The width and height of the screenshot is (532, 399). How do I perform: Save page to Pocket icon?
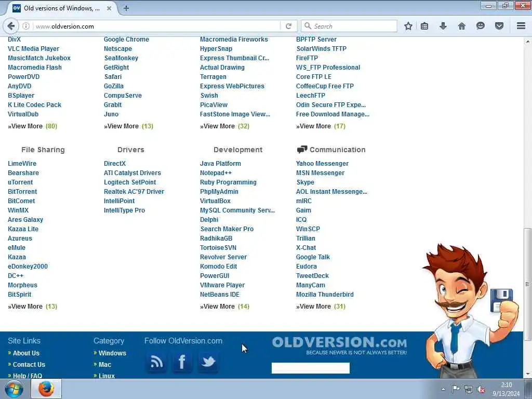tap(499, 26)
